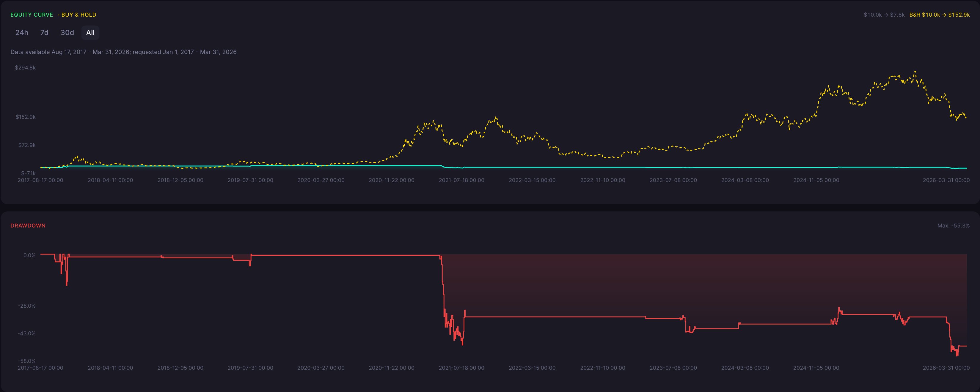
Task: Click drawdown chart date 2022-11-10 00:00
Action: [603, 368]
